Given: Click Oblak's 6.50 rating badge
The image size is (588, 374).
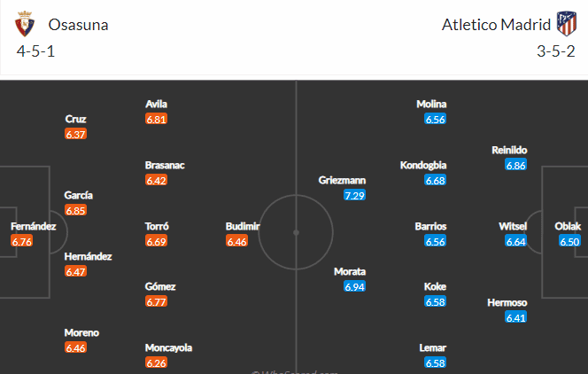Looking at the screenshot, I should pos(569,241).
